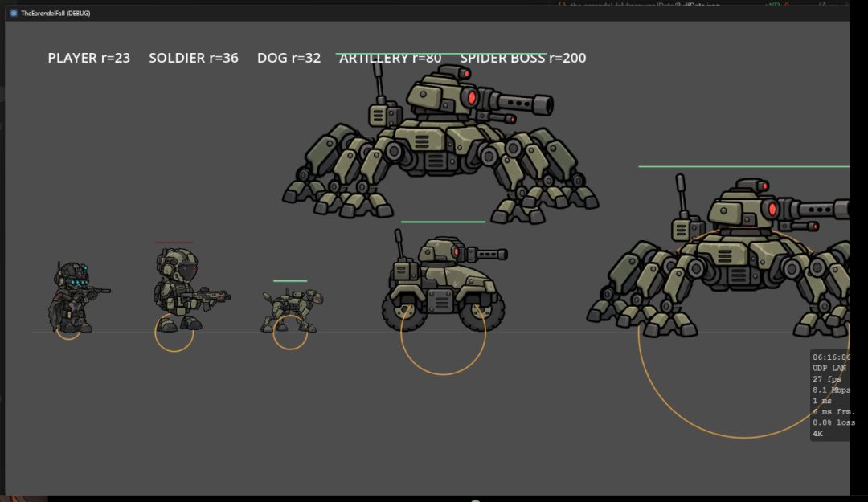Click the red health bar above the soldier
This screenshot has width=868, height=502.
click(174, 243)
